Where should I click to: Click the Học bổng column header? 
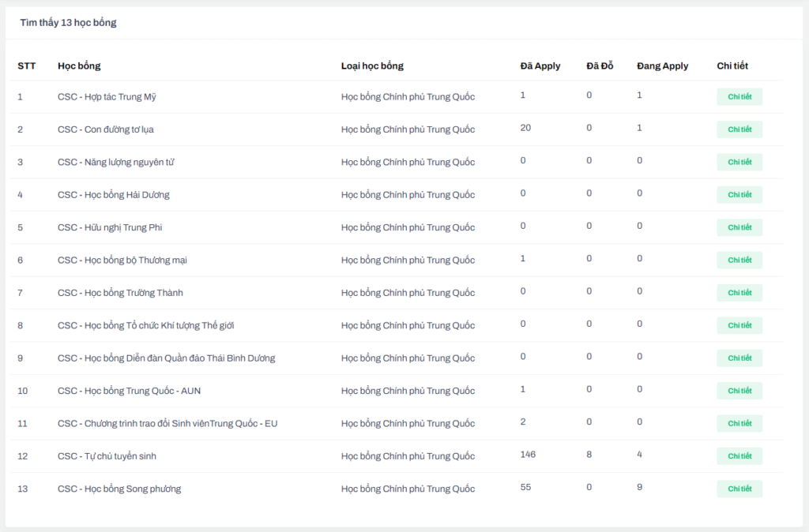(79, 66)
